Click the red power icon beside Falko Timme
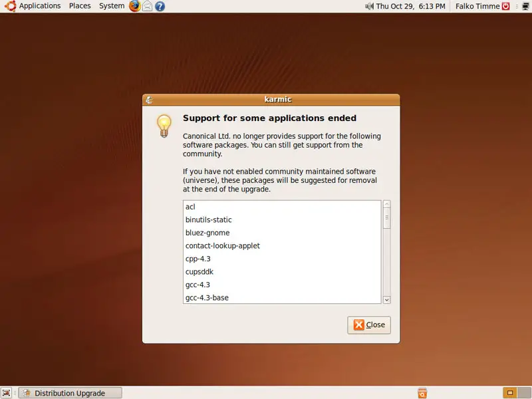 506,6
